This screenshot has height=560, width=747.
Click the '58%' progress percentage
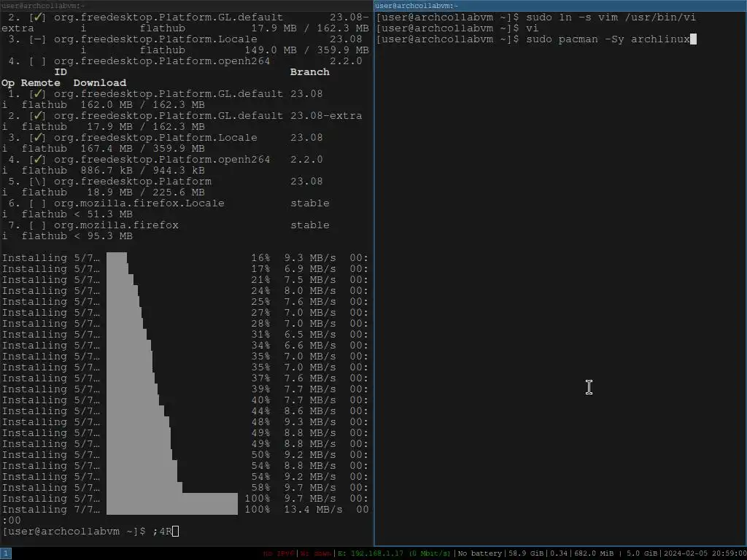pyautogui.click(x=260, y=488)
